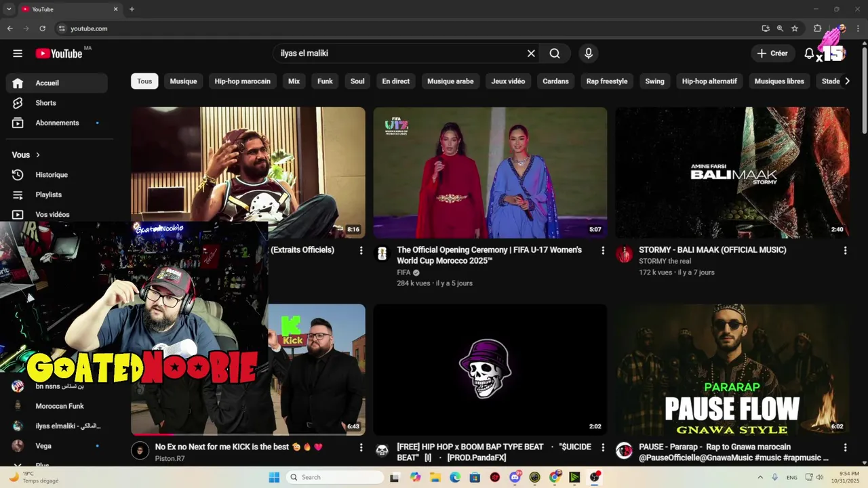
Task: Select the Jeux vidéo chip
Action: pos(508,81)
